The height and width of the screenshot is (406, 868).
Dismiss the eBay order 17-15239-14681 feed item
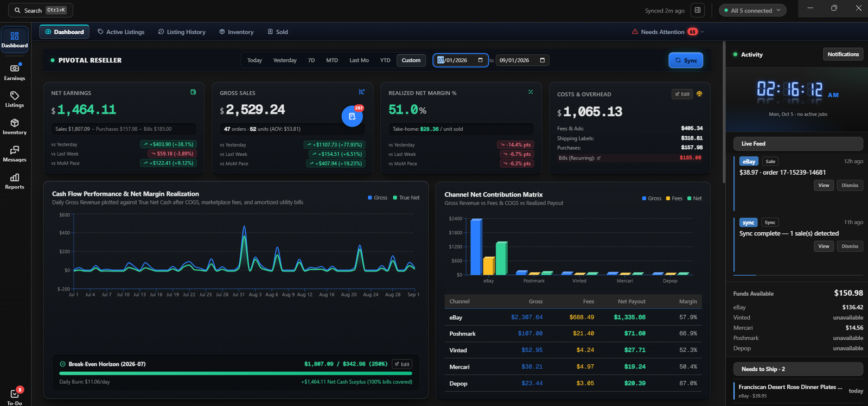point(850,186)
